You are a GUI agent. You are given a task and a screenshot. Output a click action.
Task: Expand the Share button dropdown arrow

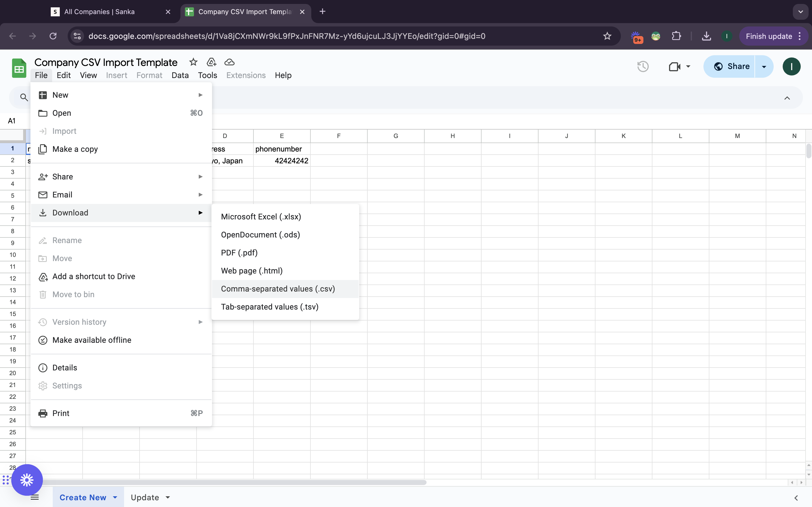click(x=764, y=66)
